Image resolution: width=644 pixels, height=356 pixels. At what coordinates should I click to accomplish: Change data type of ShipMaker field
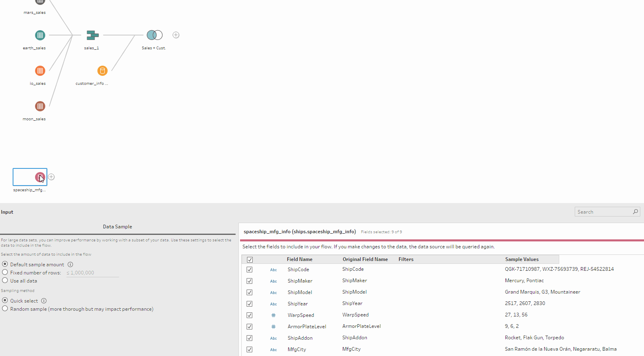(273, 281)
